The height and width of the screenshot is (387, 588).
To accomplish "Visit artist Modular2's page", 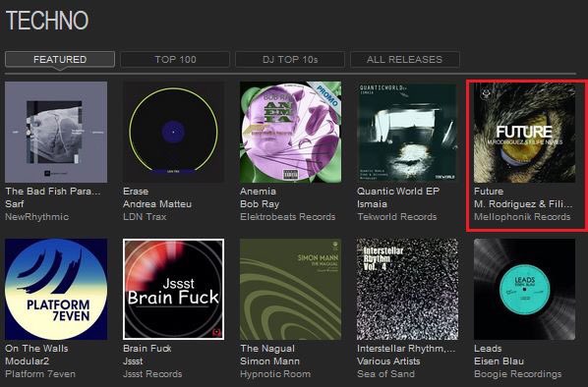I will 27,361.
